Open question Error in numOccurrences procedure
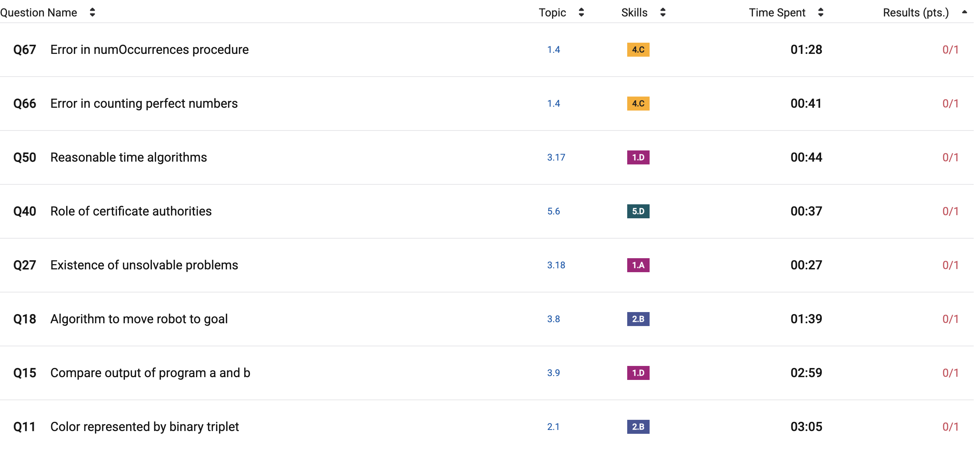 pos(150,50)
